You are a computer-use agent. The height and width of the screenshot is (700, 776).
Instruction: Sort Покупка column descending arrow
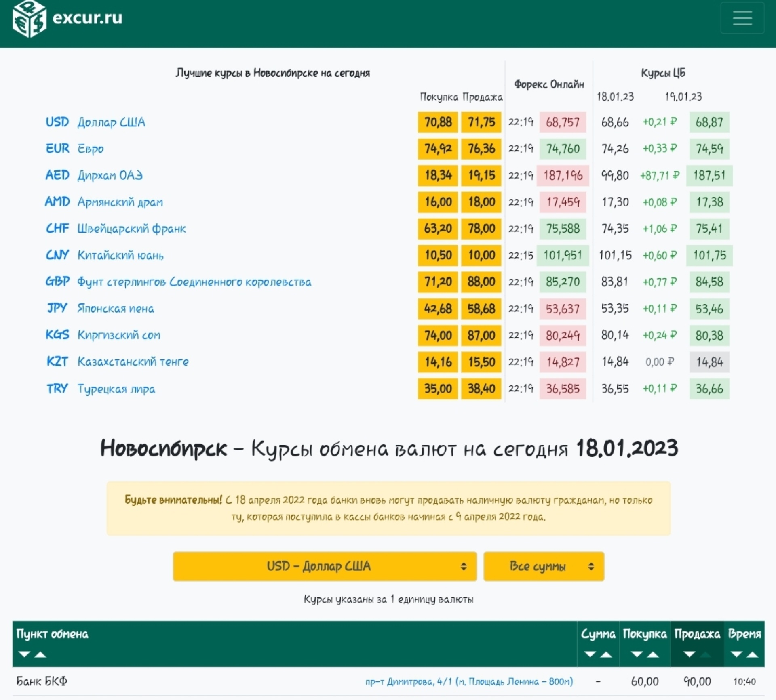pos(637,654)
